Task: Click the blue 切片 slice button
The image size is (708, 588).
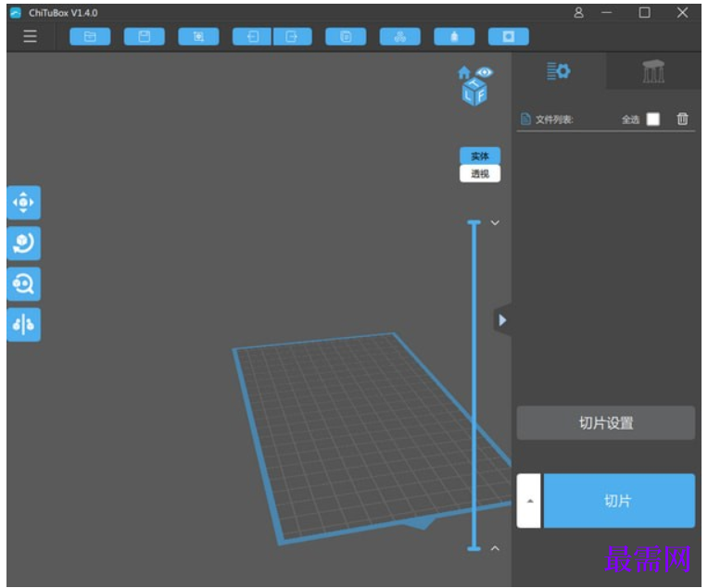Action: coord(619,500)
